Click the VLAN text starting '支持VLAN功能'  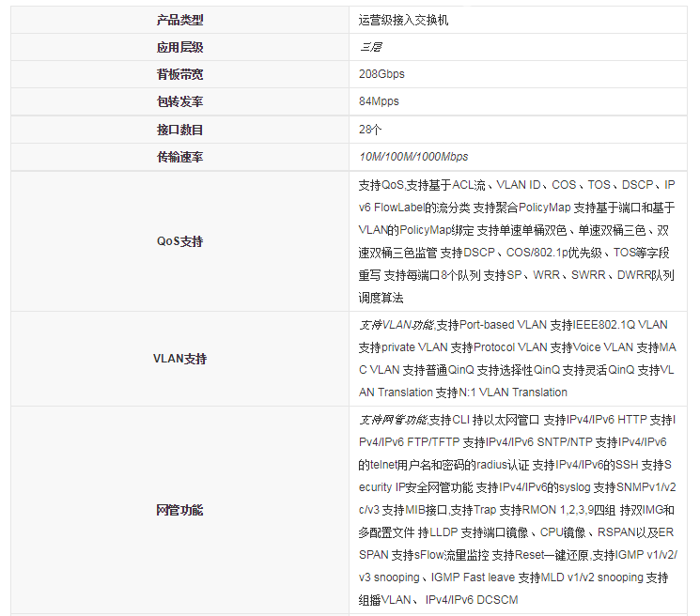517,359
